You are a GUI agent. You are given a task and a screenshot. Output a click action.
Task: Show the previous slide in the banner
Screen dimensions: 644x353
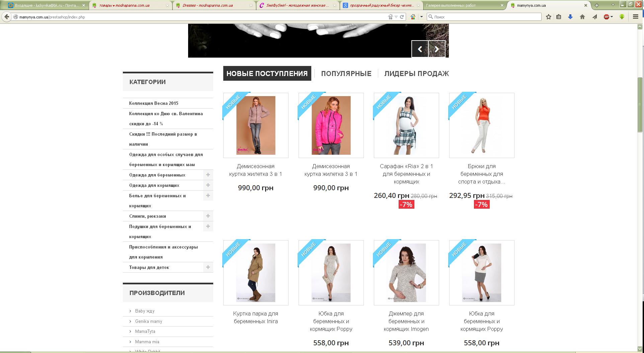(x=420, y=49)
